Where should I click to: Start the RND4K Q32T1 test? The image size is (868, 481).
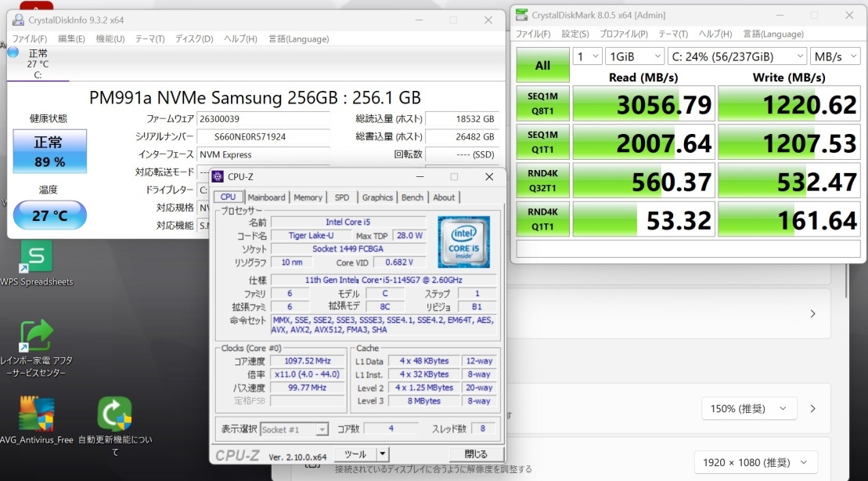[x=543, y=181]
